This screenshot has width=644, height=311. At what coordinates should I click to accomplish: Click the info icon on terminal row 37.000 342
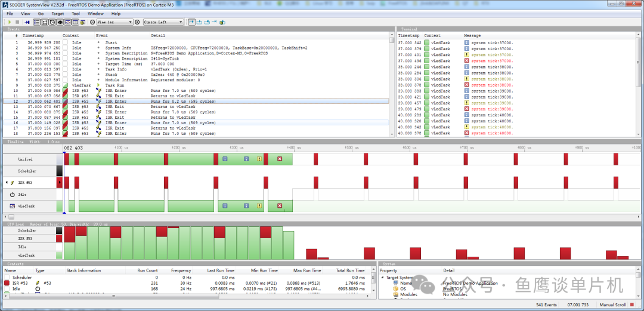coord(466,42)
